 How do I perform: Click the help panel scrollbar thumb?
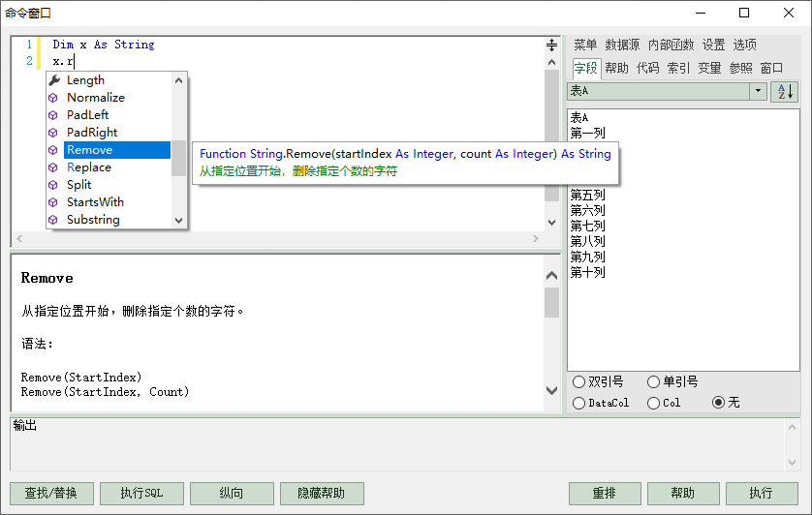pyautogui.click(x=551, y=302)
